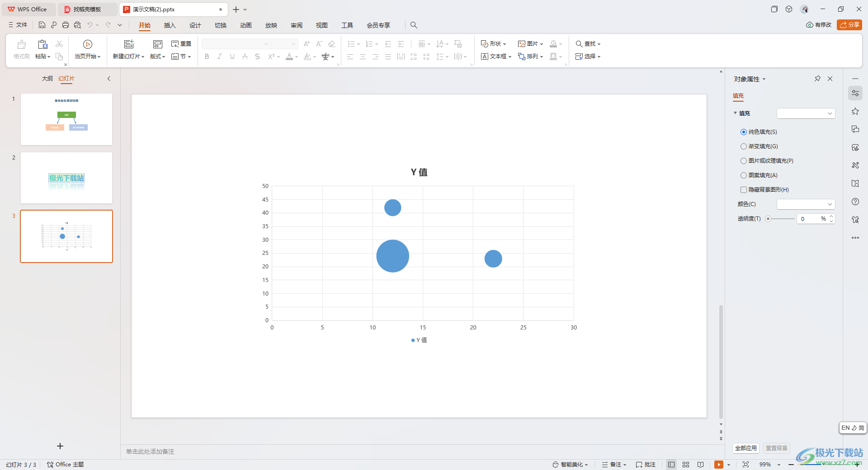The width and height of the screenshot is (868, 470).
Task: Click the Bold formatting icon
Action: pyautogui.click(x=207, y=56)
